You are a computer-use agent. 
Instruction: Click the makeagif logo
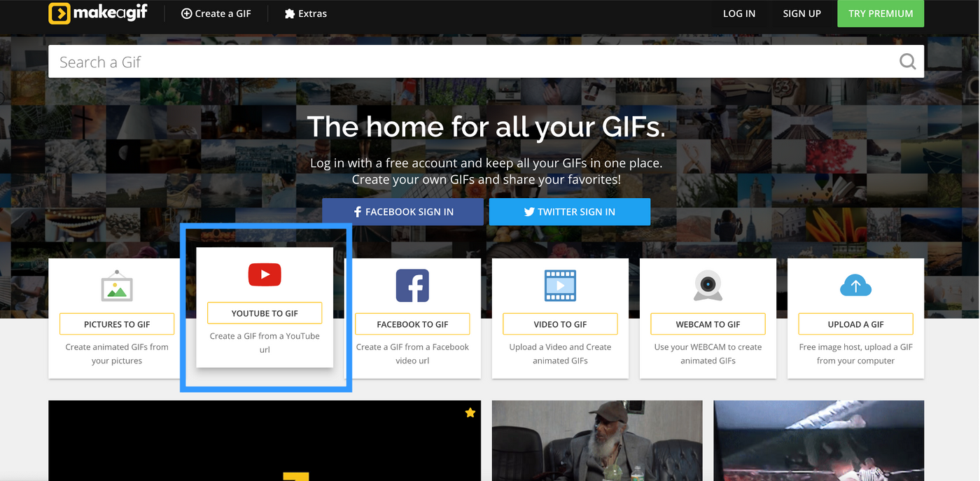98,13
